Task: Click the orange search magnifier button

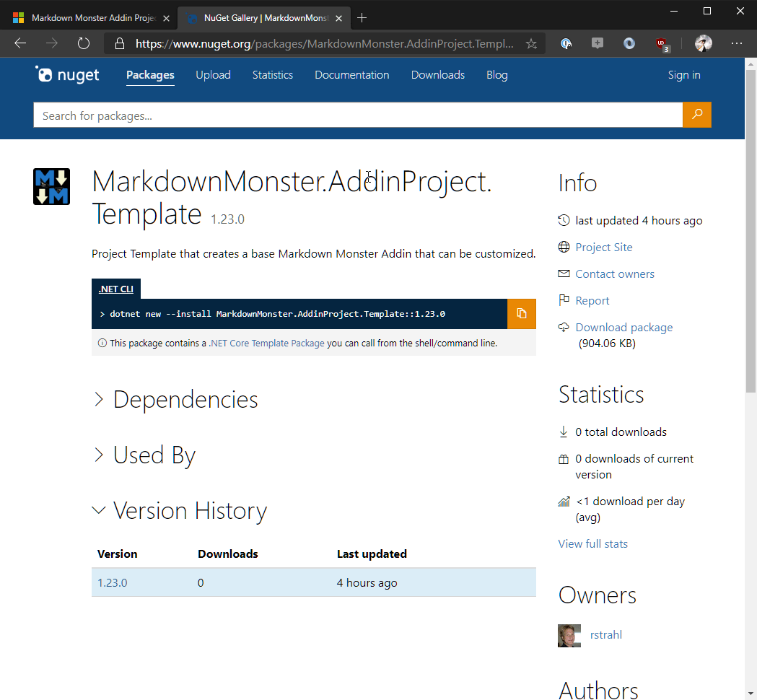Action: click(x=696, y=115)
